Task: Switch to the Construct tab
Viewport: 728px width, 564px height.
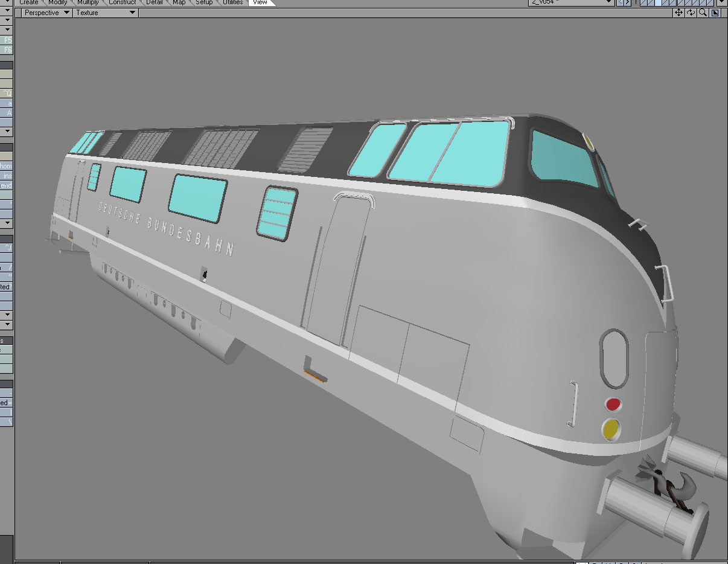Action: click(122, 2)
